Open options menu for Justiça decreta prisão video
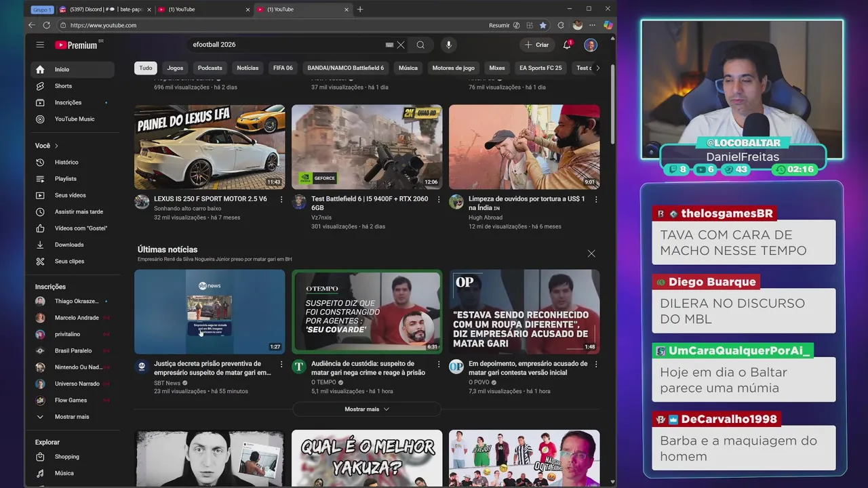The width and height of the screenshot is (868, 488). pyautogui.click(x=281, y=364)
